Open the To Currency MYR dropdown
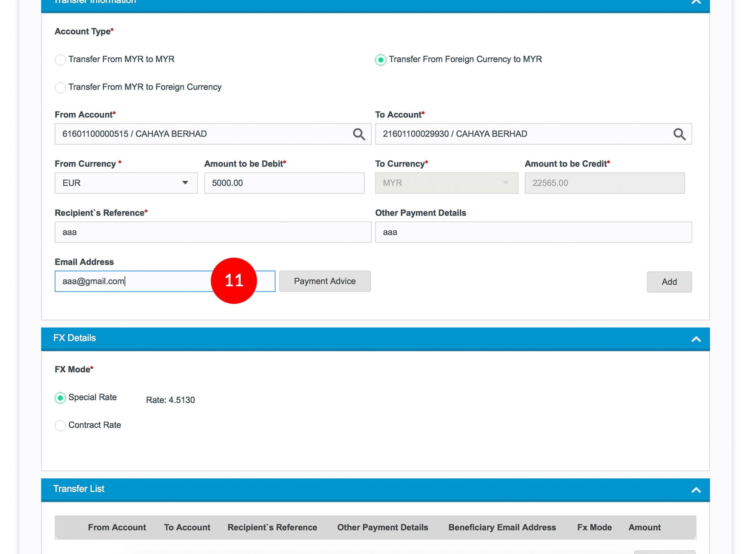Image resolution: width=756 pixels, height=554 pixels. click(446, 183)
